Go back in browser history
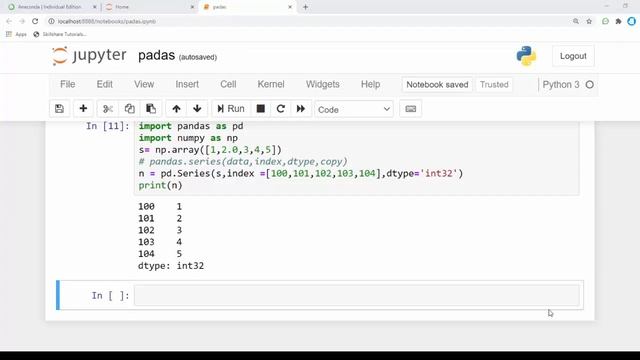The height and width of the screenshot is (360, 640). 9,21
